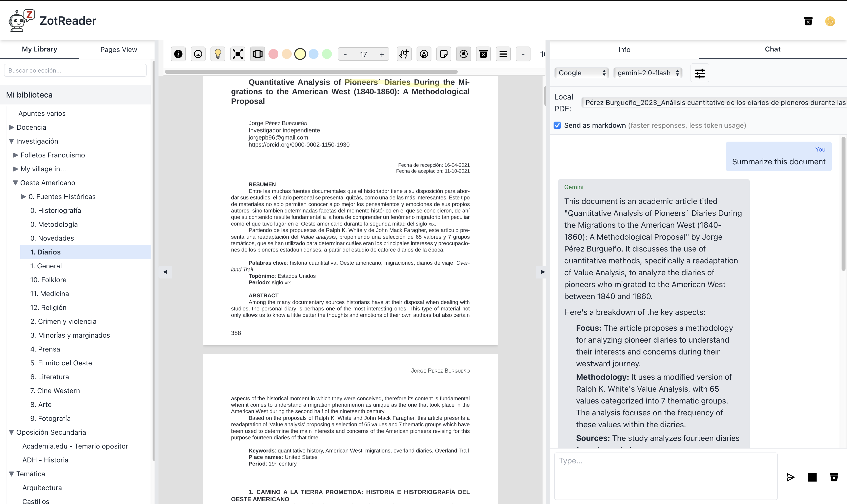Send the chat message with the arrow icon
The width and height of the screenshot is (847, 504).
click(x=790, y=477)
